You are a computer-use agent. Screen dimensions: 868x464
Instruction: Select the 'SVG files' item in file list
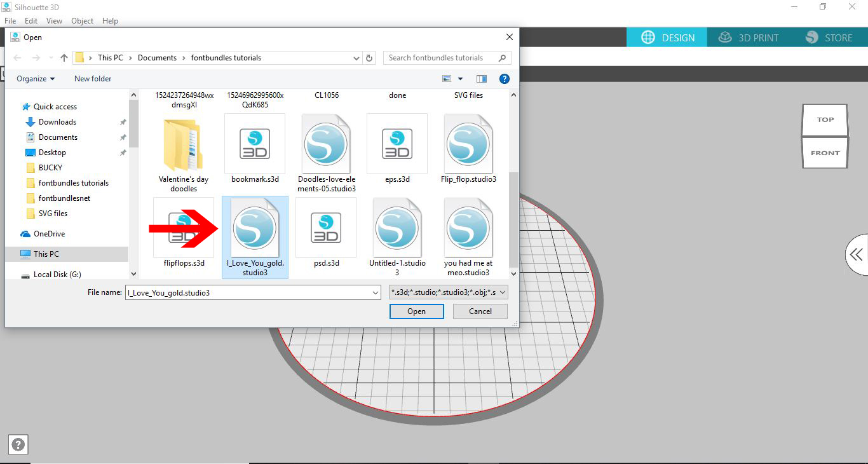[x=468, y=95]
